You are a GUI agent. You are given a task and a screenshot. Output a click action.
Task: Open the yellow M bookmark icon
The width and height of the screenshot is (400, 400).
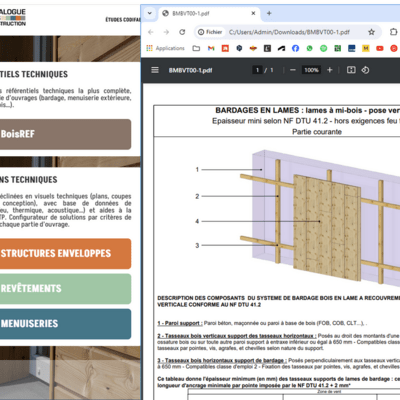click(x=366, y=48)
